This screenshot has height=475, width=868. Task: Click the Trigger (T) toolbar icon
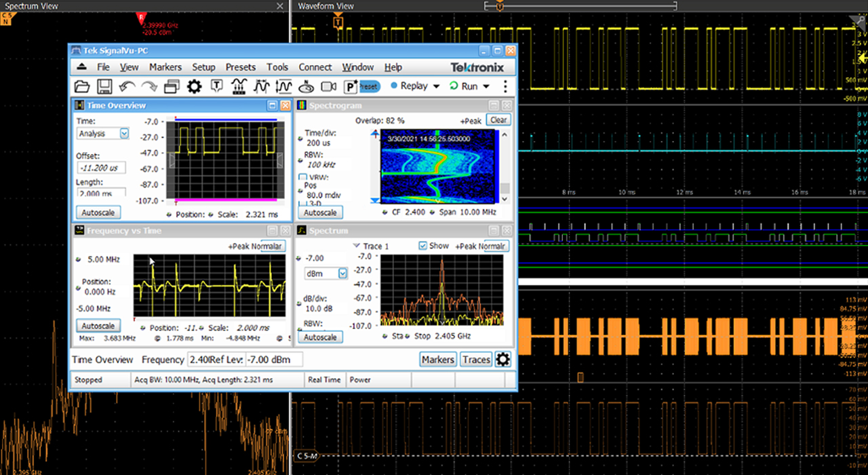pyautogui.click(x=216, y=85)
